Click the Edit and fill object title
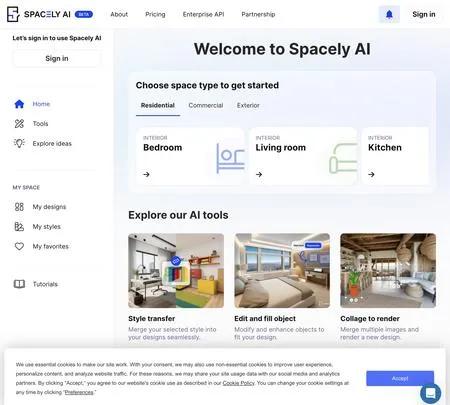 coord(265,318)
